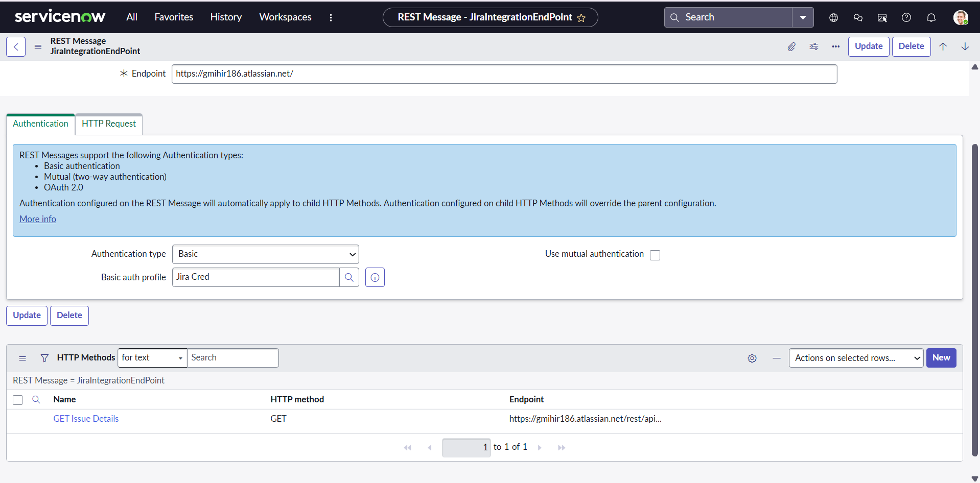Open the help question mark icon
The image size is (980, 483).
tap(906, 17)
